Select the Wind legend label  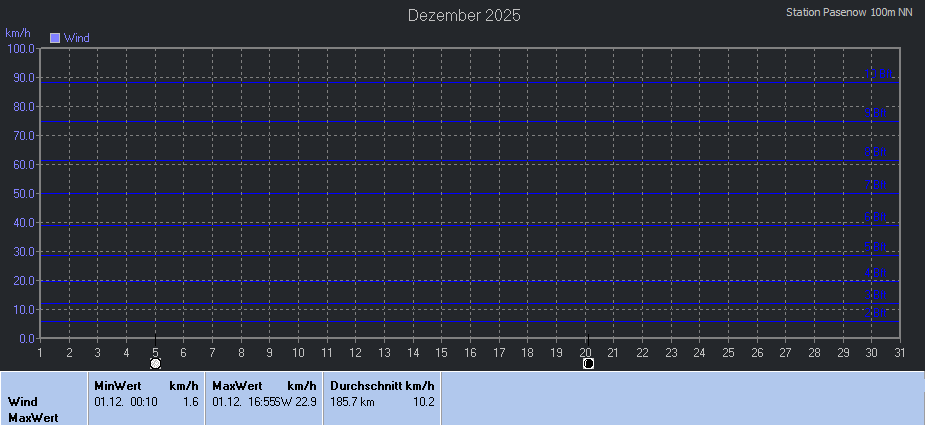77,38
